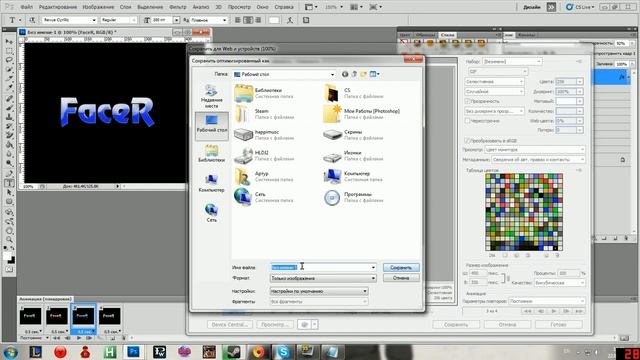Select the Lasso tool
The width and height of the screenshot is (640, 360).
click(x=9, y=60)
